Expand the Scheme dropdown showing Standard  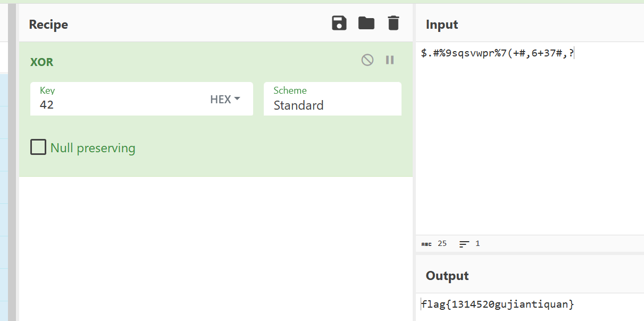332,99
